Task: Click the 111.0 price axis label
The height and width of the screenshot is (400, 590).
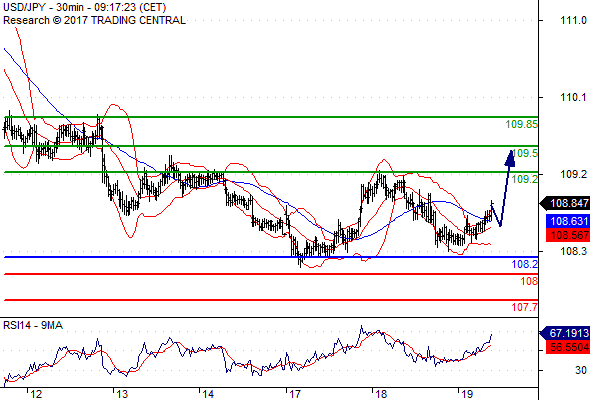Action: point(573,20)
